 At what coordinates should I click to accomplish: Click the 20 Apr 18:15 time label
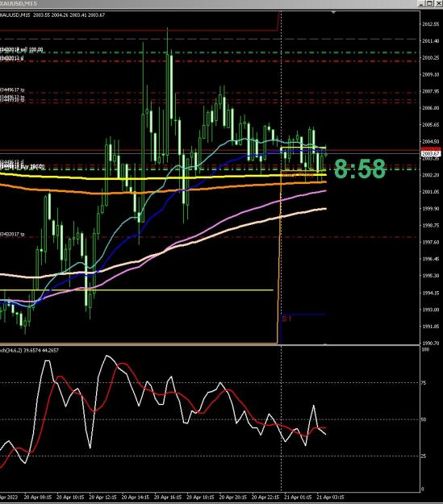pos(200,498)
